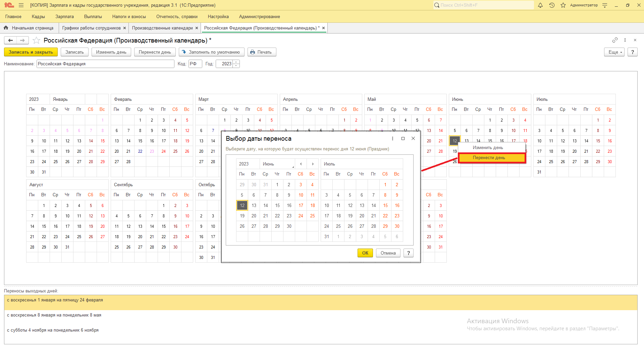Open the Зарплата menu
Screen dimensions: 644x346
(x=64, y=16)
